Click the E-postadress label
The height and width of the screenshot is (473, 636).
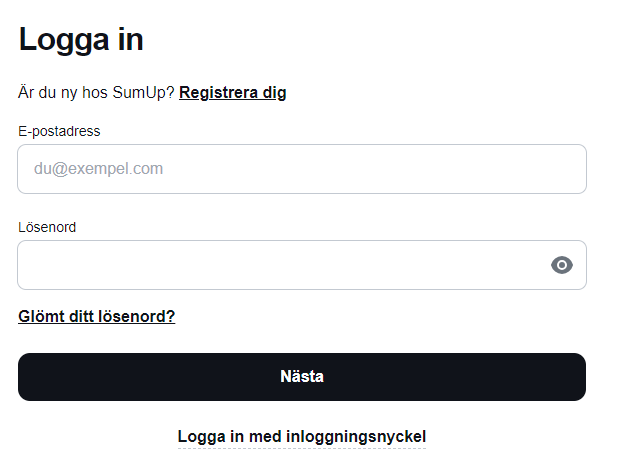click(x=59, y=131)
